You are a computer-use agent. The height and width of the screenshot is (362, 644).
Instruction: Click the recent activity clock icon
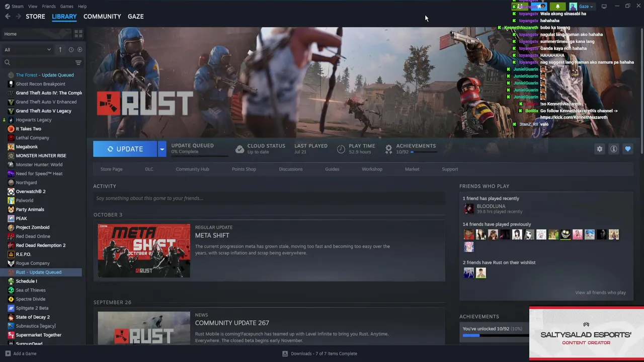[71, 49]
